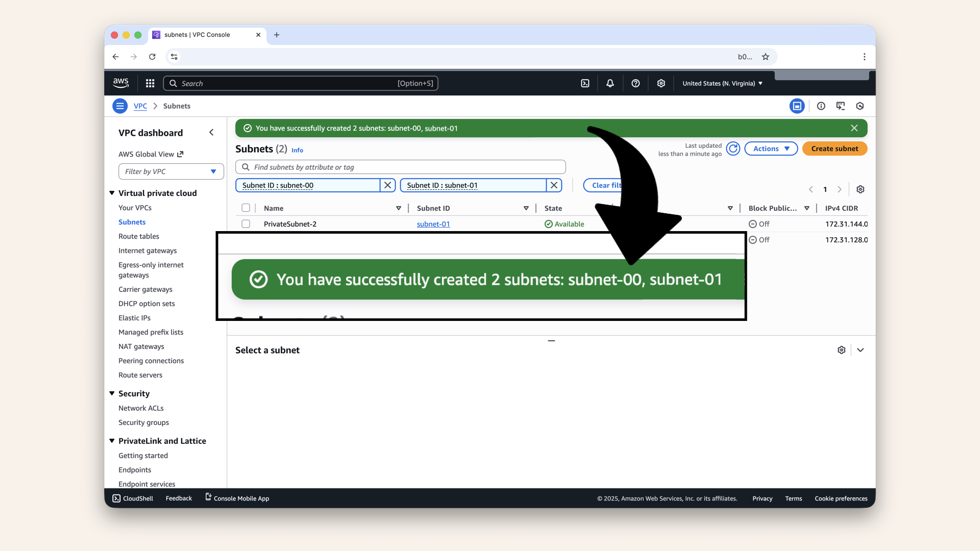Open the table preferences gear above the subnet list
This screenshot has width=980, height=551.
click(860, 189)
